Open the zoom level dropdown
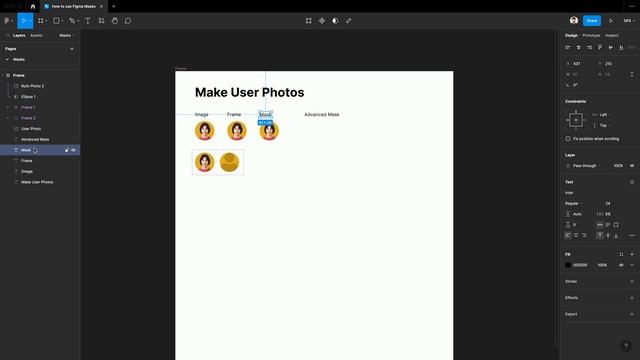The width and height of the screenshot is (640, 360). [629, 21]
